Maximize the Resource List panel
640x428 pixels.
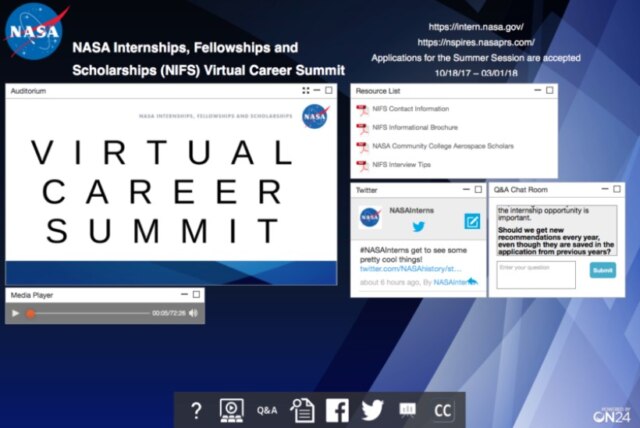point(547,90)
